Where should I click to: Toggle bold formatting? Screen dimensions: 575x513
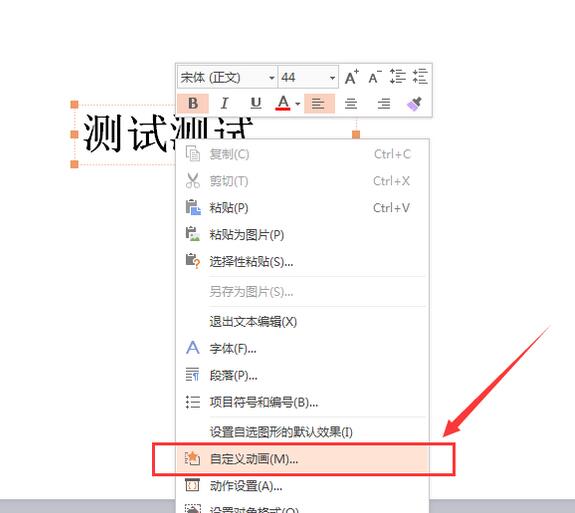point(193,103)
